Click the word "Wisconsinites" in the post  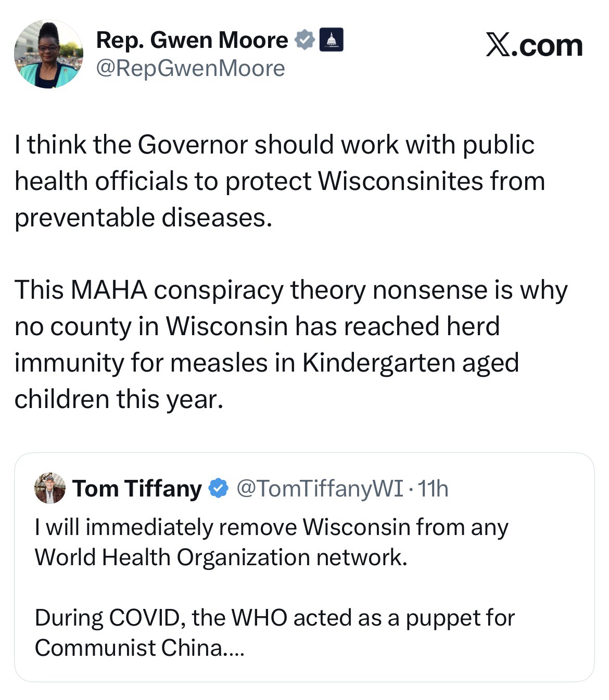(400, 181)
